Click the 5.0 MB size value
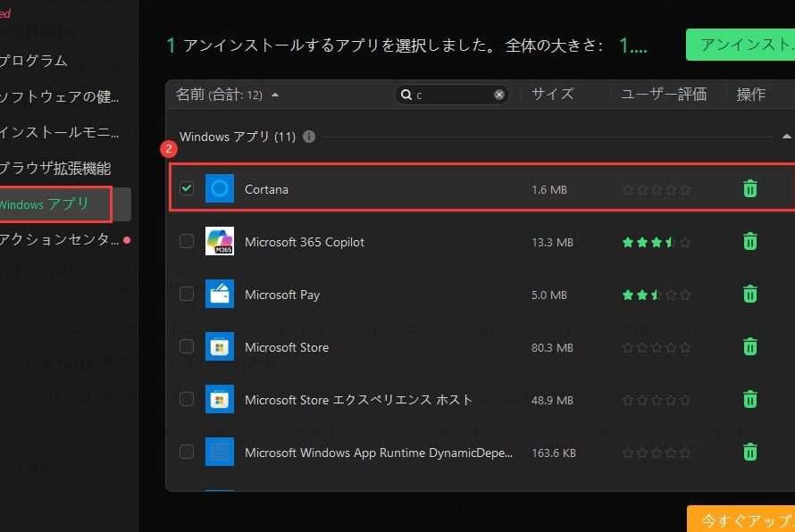 pos(549,295)
